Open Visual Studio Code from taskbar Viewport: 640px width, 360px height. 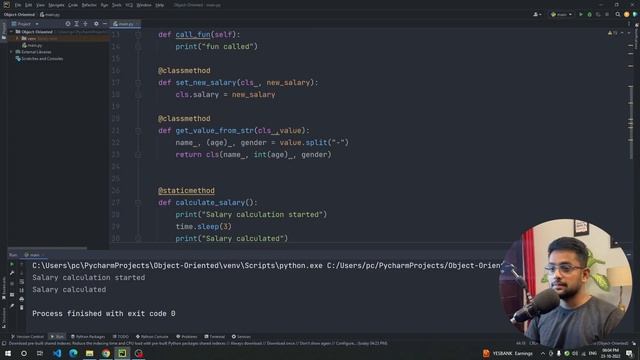(57, 353)
